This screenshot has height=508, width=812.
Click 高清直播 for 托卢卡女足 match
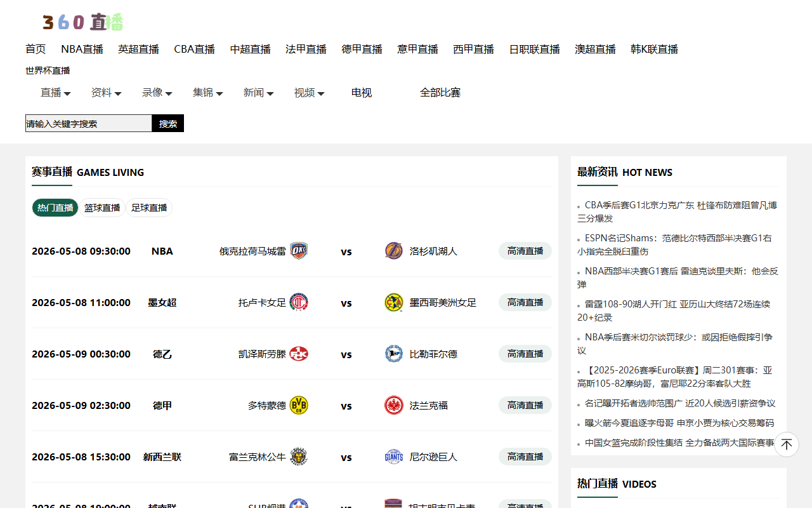(525, 302)
